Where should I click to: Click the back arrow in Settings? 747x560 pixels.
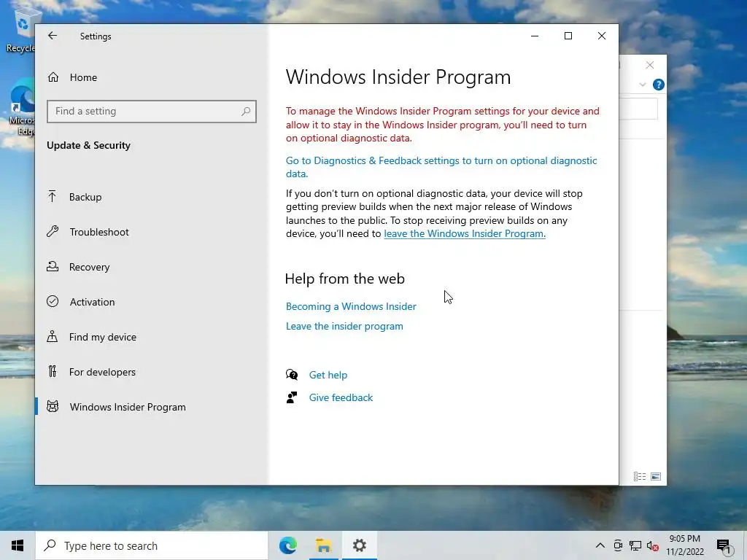(x=53, y=36)
